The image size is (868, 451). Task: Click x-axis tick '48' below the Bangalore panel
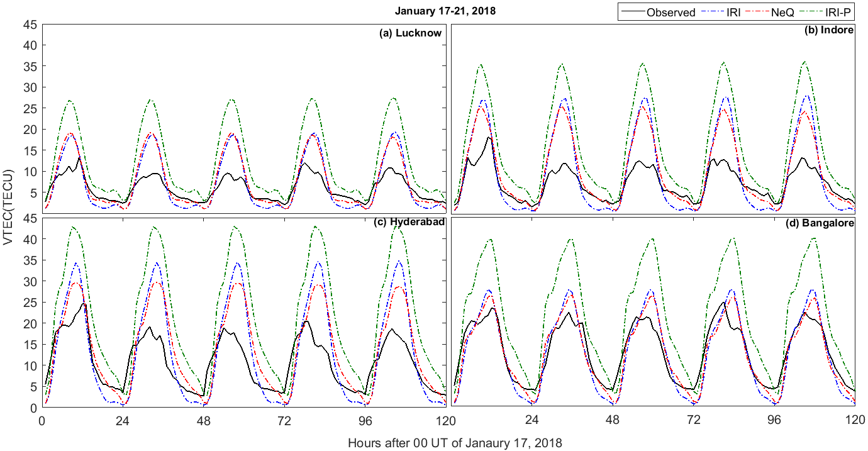[x=613, y=420]
